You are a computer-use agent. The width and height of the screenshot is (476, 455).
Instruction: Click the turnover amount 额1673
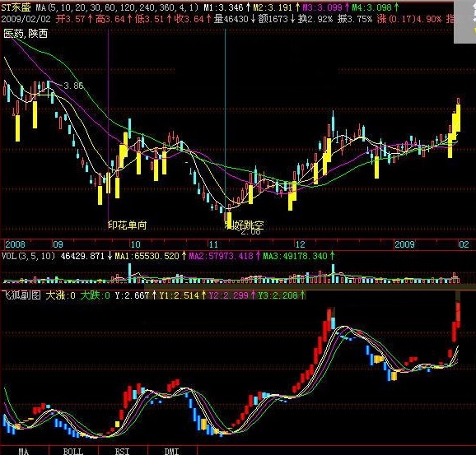(277, 19)
